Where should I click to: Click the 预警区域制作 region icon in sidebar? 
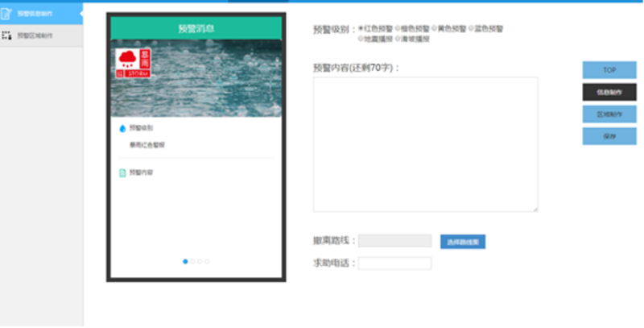coord(6,36)
